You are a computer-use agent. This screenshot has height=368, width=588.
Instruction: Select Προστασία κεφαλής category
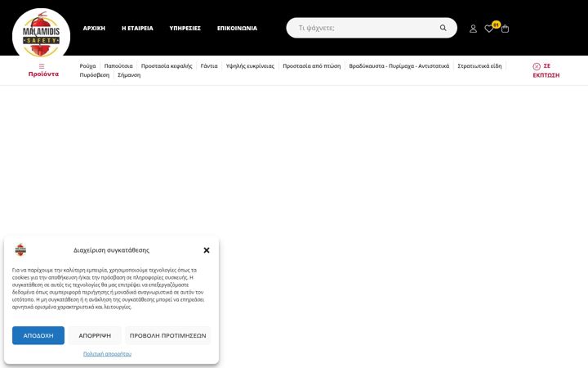tap(167, 65)
